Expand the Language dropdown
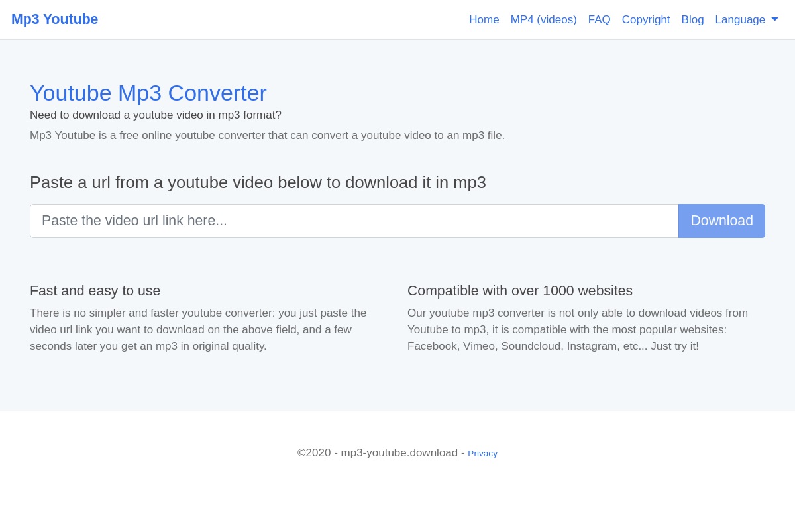Image resolution: width=795 pixels, height=532 pixels. click(747, 20)
